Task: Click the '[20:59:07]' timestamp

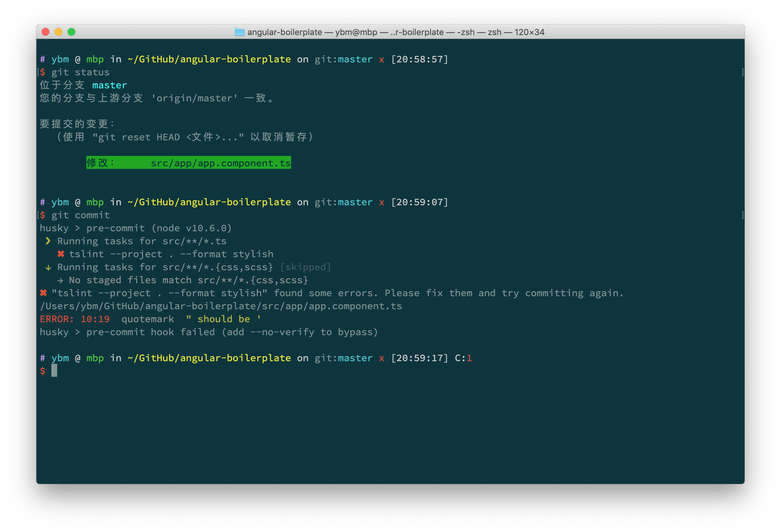Action: pos(420,202)
